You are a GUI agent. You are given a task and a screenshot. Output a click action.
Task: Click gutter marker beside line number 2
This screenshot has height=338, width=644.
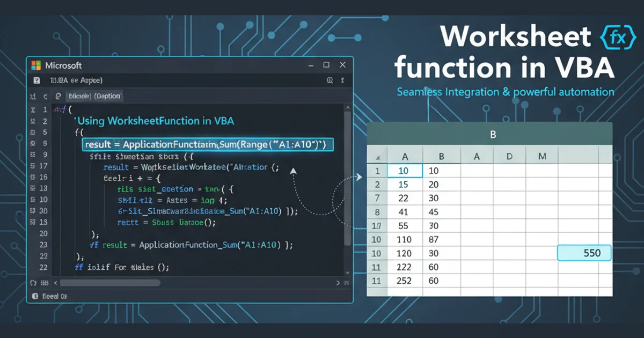(x=33, y=121)
